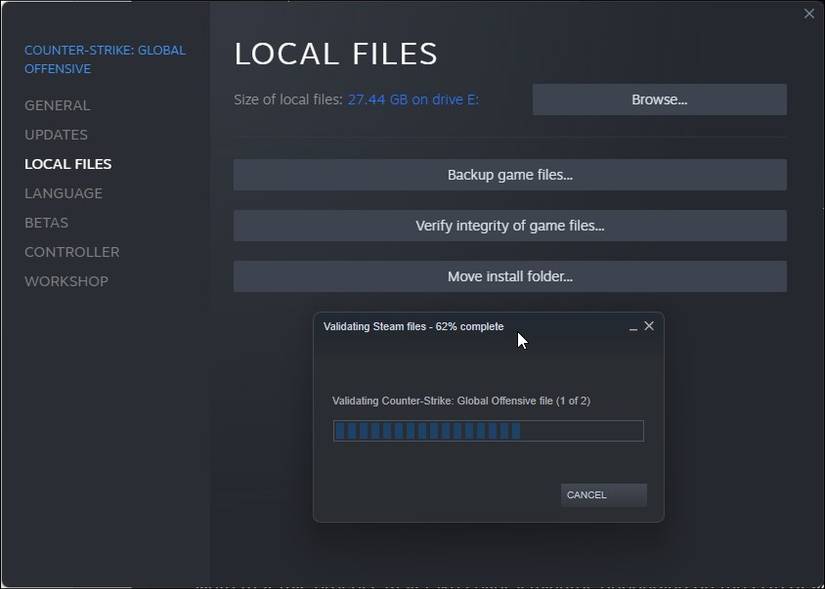Click the 'Validating Counter-Strike: Global Offensive file' status text
Image resolution: width=825 pixels, height=589 pixels.
pyautogui.click(x=461, y=401)
